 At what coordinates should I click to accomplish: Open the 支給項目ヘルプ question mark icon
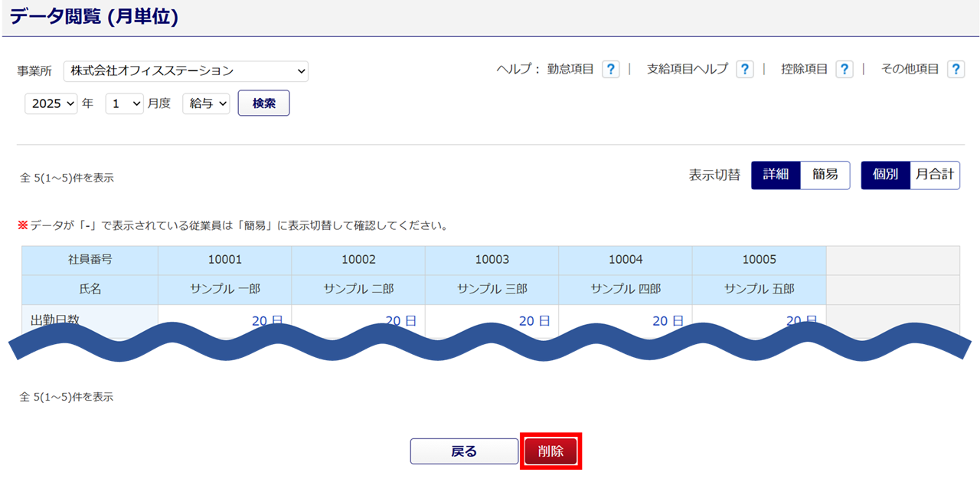pos(744,70)
